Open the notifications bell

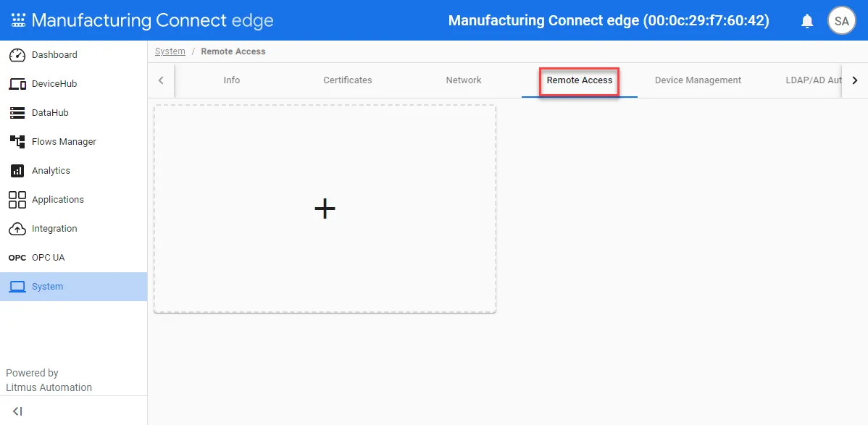click(807, 21)
